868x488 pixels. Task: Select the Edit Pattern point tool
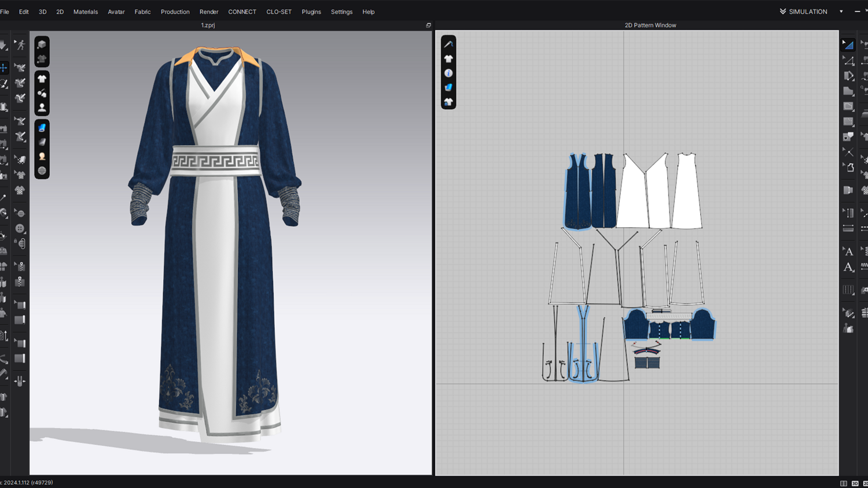pos(848,60)
